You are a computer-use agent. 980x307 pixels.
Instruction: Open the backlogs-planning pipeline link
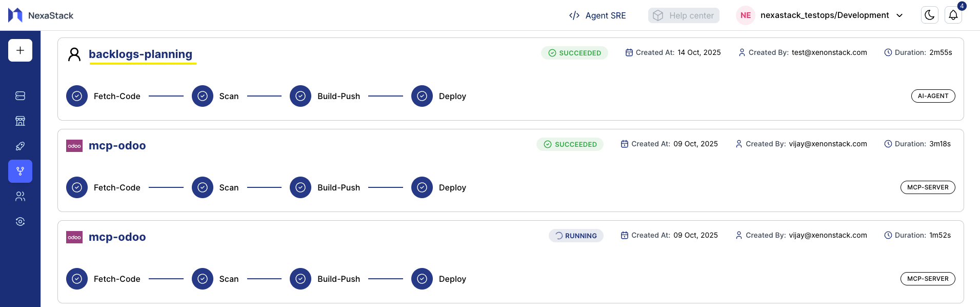click(x=141, y=54)
